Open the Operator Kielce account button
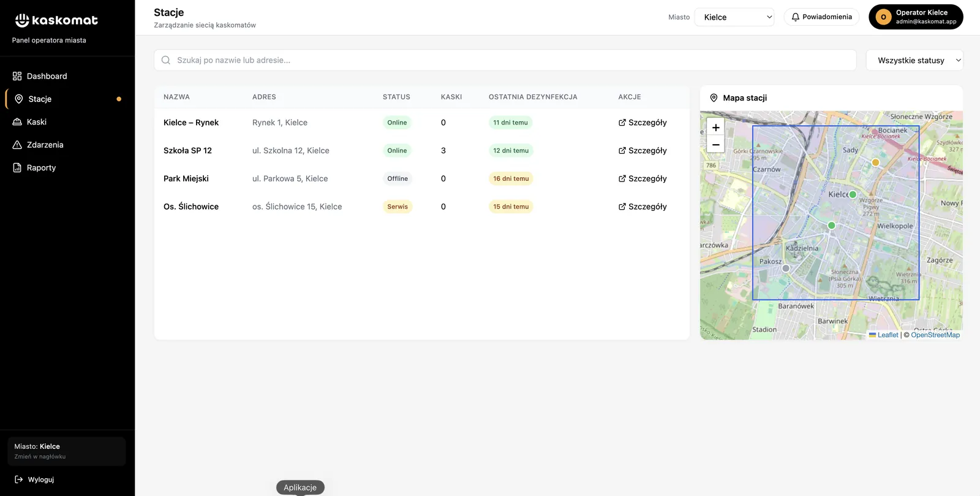This screenshot has width=980, height=496. 916,17
